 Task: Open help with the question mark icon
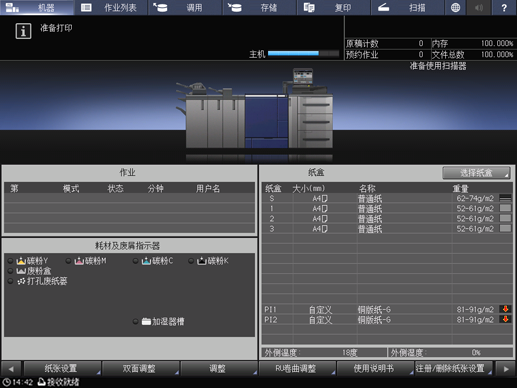click(x=504, y=7)
